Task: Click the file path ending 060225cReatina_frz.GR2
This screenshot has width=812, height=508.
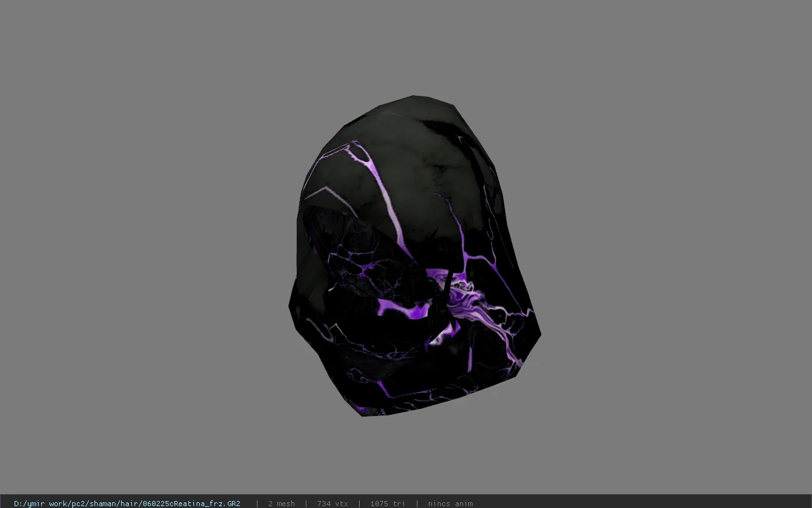Action: pos(127,504)
